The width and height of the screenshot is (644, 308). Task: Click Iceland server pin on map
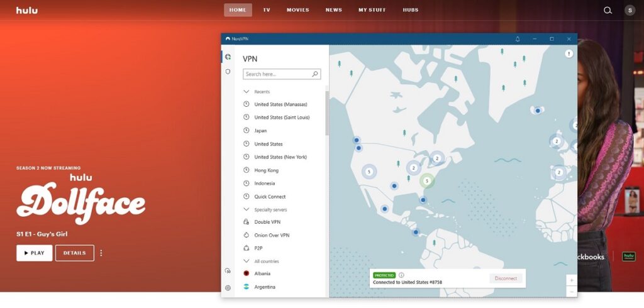pyautogui.click(x=538, y=111)
